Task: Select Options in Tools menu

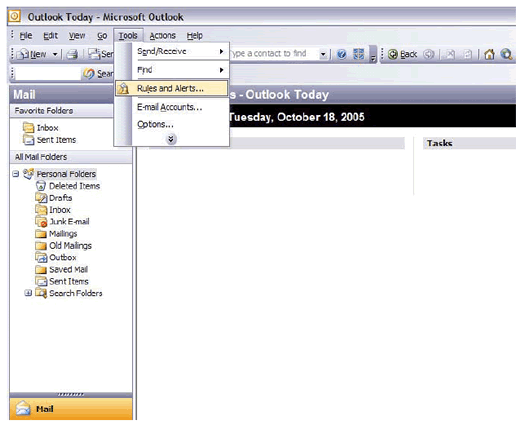Action: tap(172, 125)
